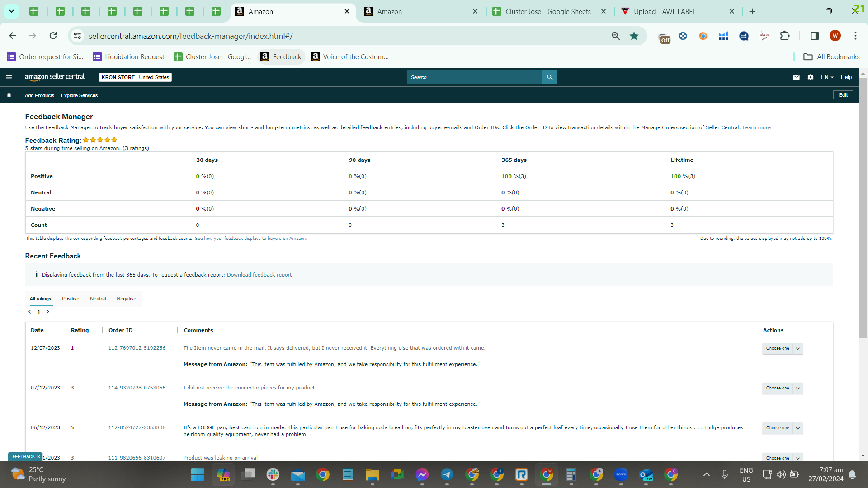Click the bookmark flag icon beside Add Products
This screenshot has height=488, width=868.
[9, 95]
